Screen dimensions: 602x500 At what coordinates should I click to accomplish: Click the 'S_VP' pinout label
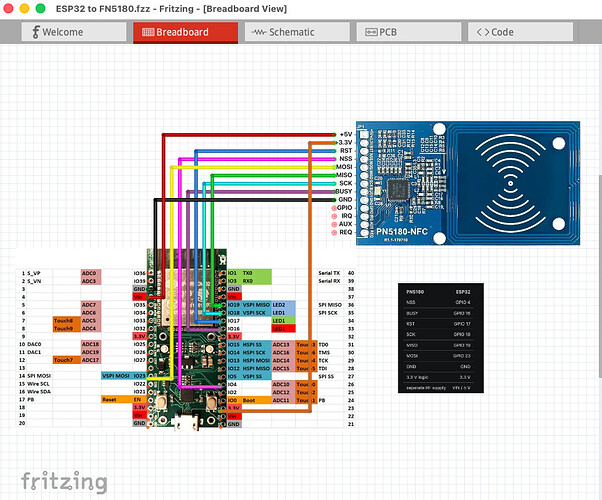coord(33,273)
